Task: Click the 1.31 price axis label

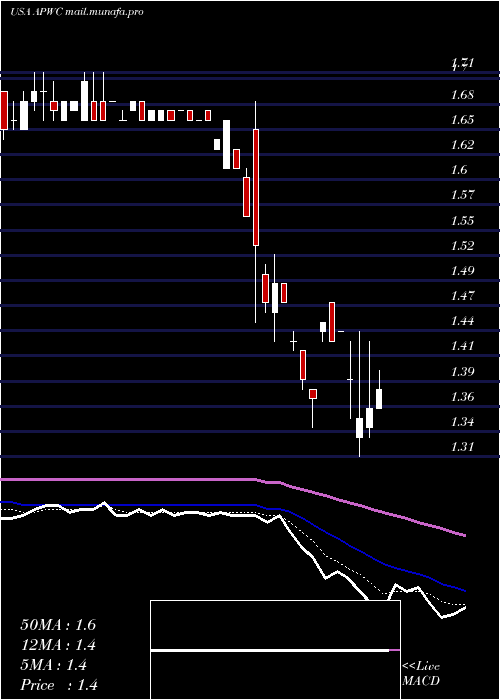Action: point(462,446)
